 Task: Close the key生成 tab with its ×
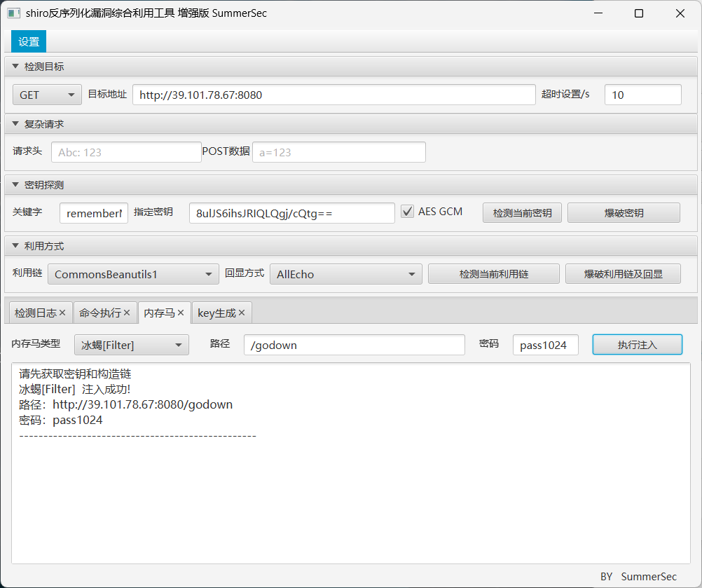coord(242,313)
